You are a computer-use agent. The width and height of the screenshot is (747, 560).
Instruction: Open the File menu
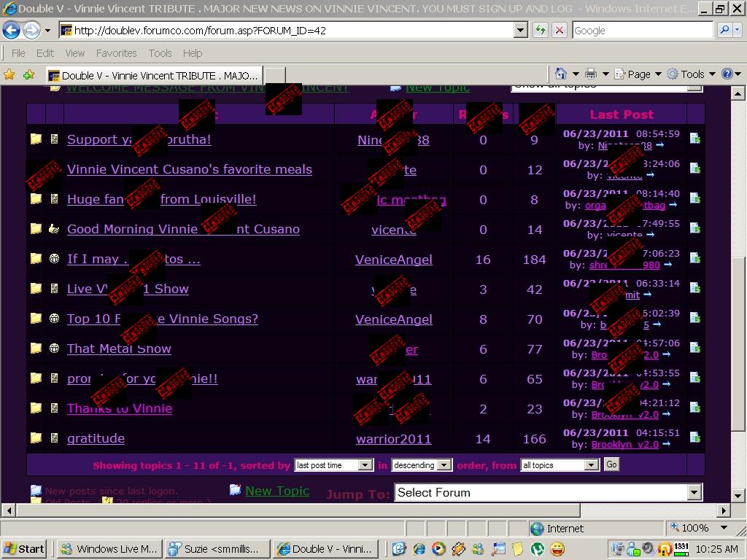(x=18, y=52)
